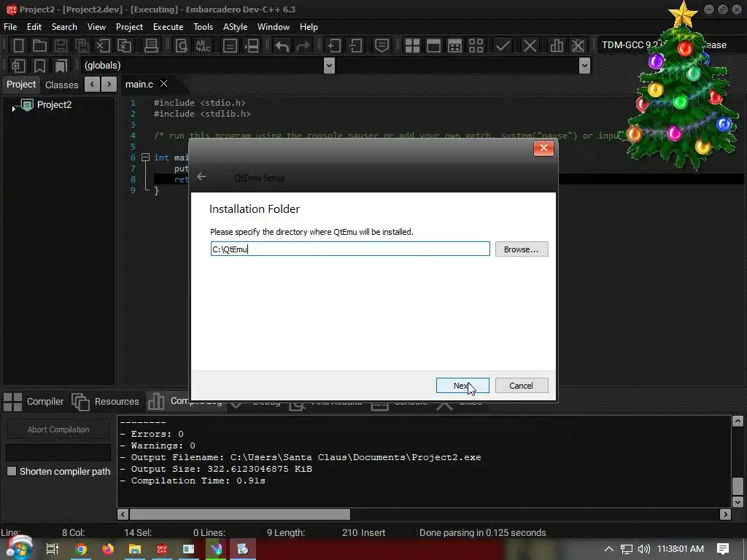Screen dimensions: 747x560
Task: Click the Compile and Run toolbar icon
Action: pos(455,46)
